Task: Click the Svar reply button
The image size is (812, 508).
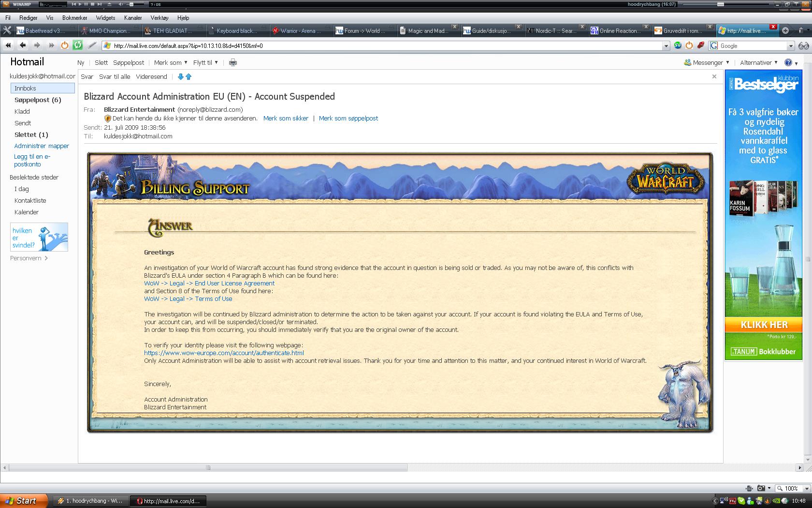Action: click(x=87, y=76)
